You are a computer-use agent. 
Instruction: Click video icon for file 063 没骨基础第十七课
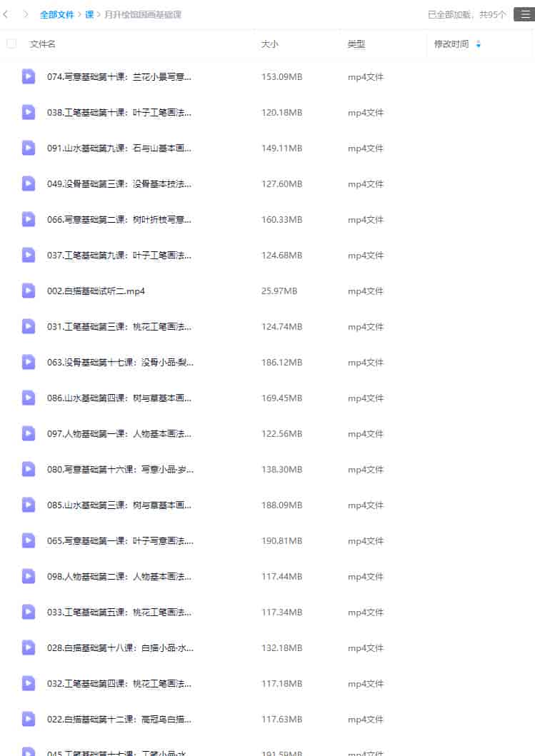29,362
